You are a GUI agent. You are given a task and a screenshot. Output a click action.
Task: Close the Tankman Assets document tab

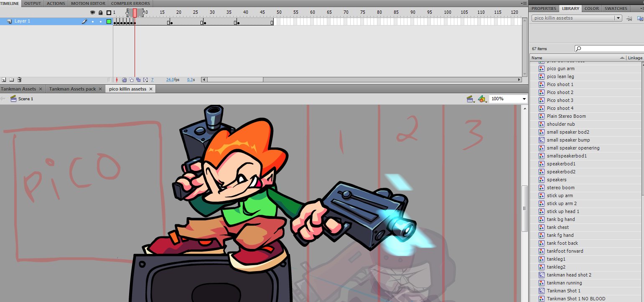(41, 89)
